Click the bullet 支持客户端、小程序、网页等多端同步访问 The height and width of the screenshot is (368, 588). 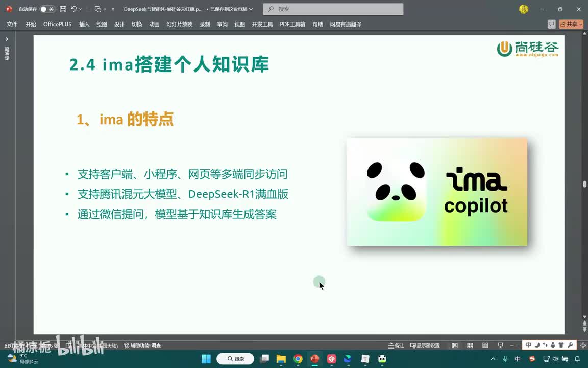point(182,174)
